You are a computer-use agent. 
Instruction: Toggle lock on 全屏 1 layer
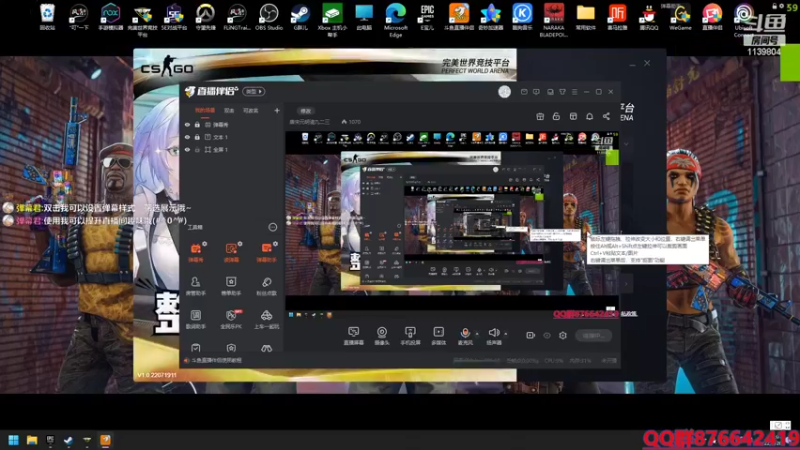pos(197,150)
